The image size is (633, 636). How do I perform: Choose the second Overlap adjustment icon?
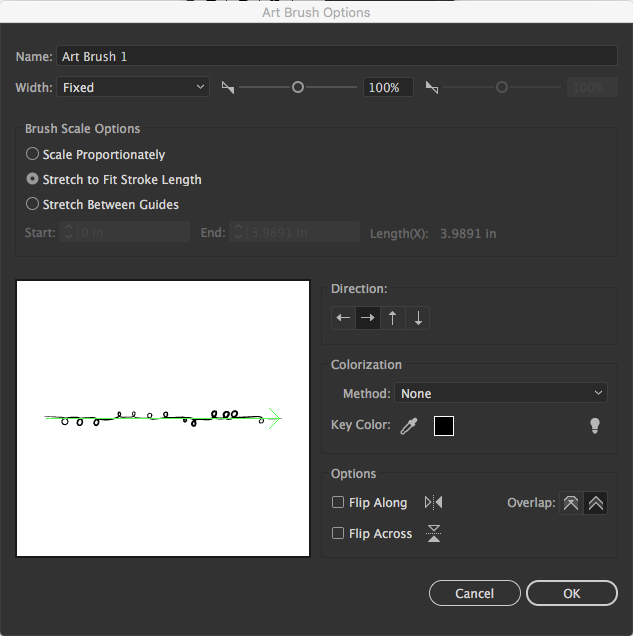click(595, 503)
